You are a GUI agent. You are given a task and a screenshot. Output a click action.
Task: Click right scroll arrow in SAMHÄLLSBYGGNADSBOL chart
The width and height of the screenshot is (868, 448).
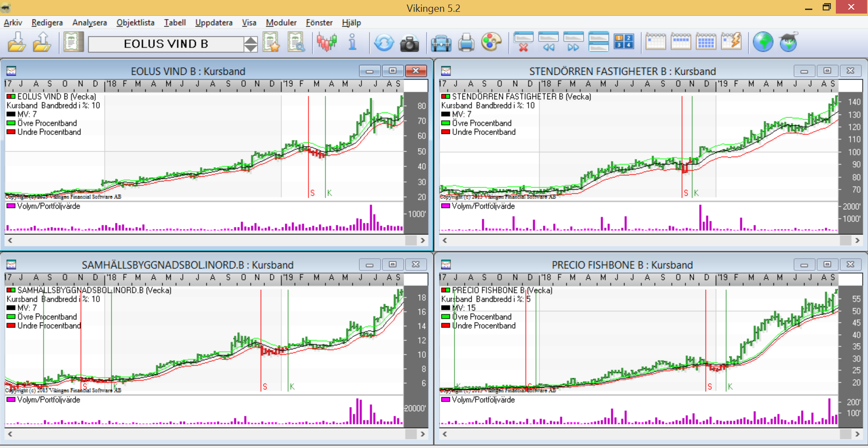coord(422,434)
